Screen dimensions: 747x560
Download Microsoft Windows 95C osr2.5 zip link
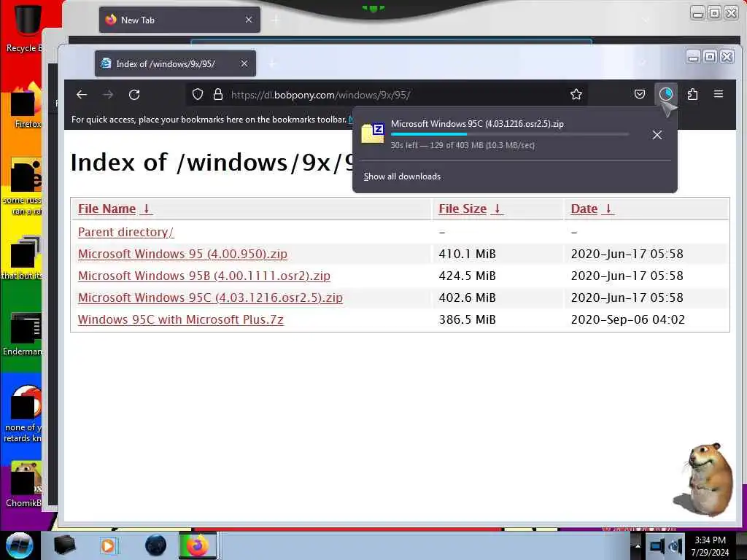click(x=210, y=298)
